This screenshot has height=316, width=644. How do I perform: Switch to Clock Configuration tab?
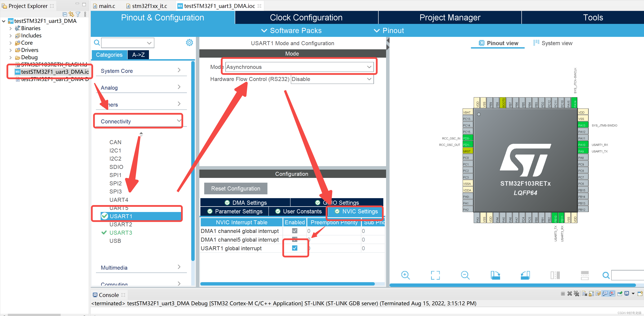(306, 17)
